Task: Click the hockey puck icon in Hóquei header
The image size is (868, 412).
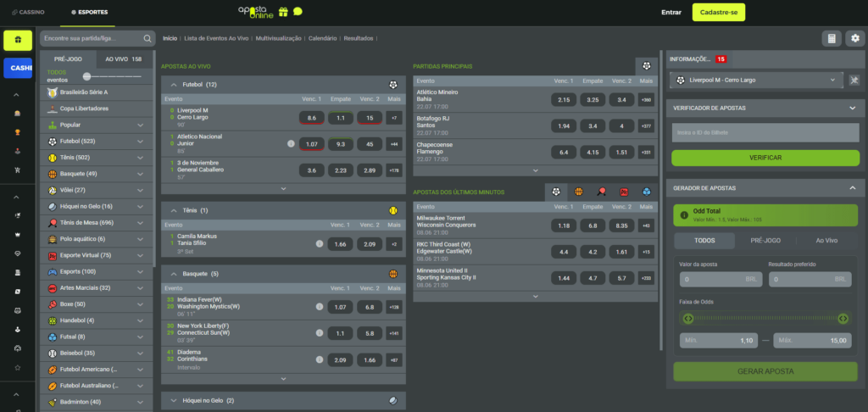Action: pyautogui.click(x=393, y=400)
